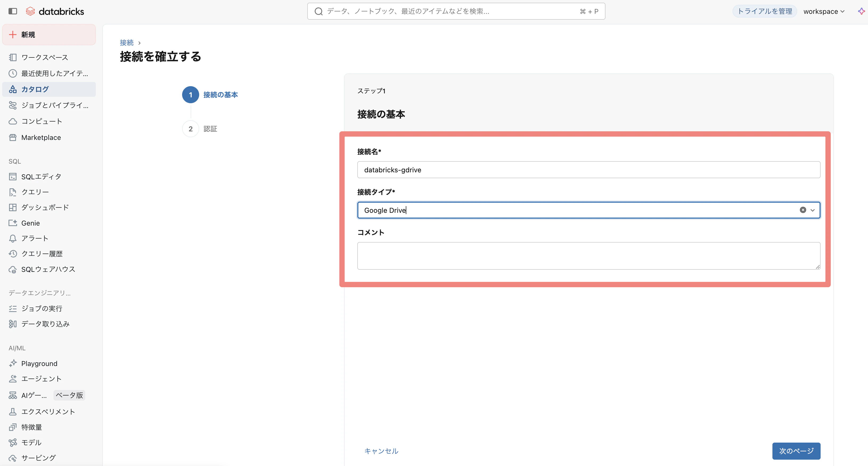Open Marketplace from the sidebar
Image resolution: width=868 pixels, height=466 pixels.
pyautogui.click(x=41, y=137)
